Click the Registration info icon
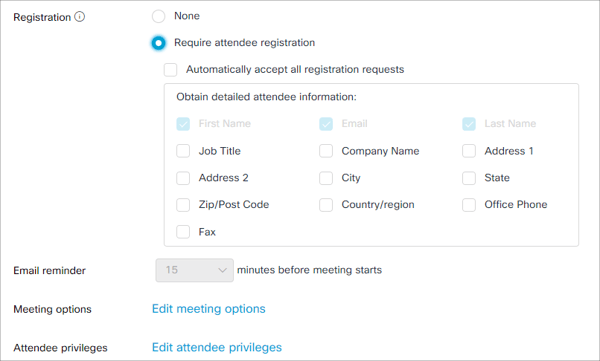The image size is (600, 361). click(80, 17)
